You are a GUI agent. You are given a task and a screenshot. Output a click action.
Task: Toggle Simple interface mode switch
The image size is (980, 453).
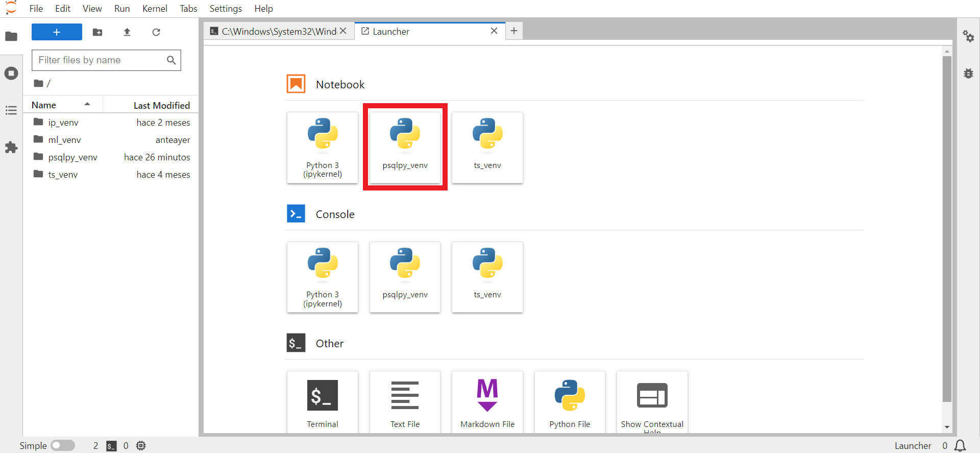(63, 446)
